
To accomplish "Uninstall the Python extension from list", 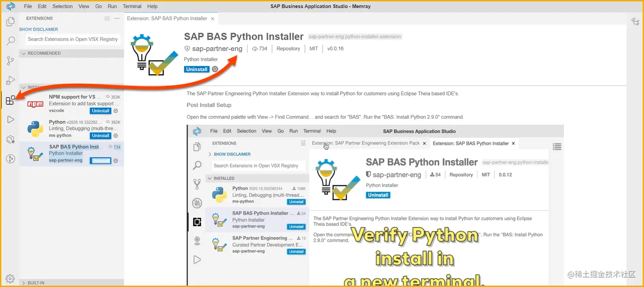I will pos(101,136).
